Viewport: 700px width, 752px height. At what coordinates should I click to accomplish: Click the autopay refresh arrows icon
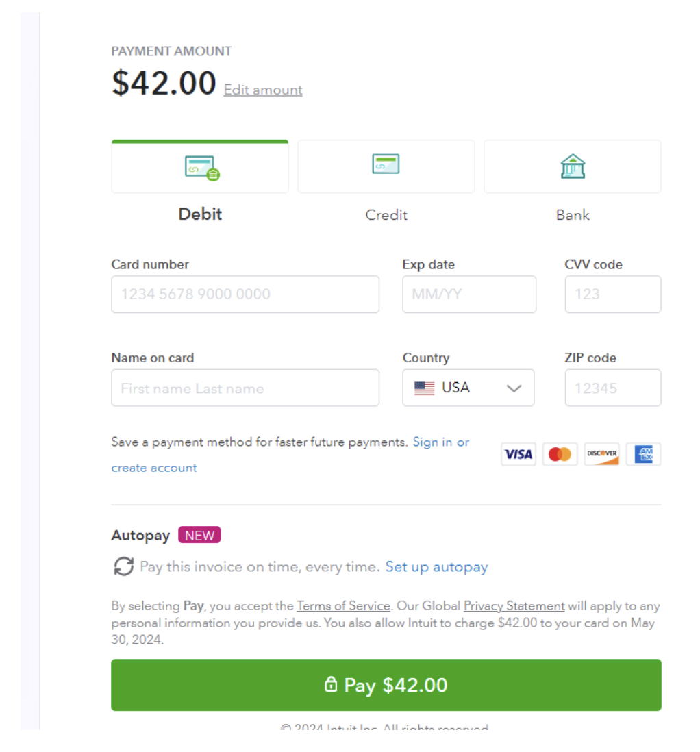click(x=124, y=566)
